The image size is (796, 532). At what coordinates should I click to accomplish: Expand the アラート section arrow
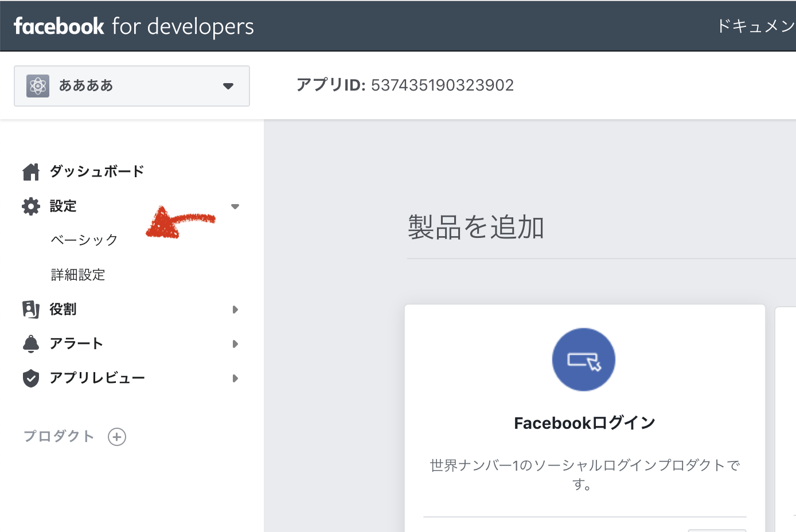pyautogui.click(x=235, y=343)
